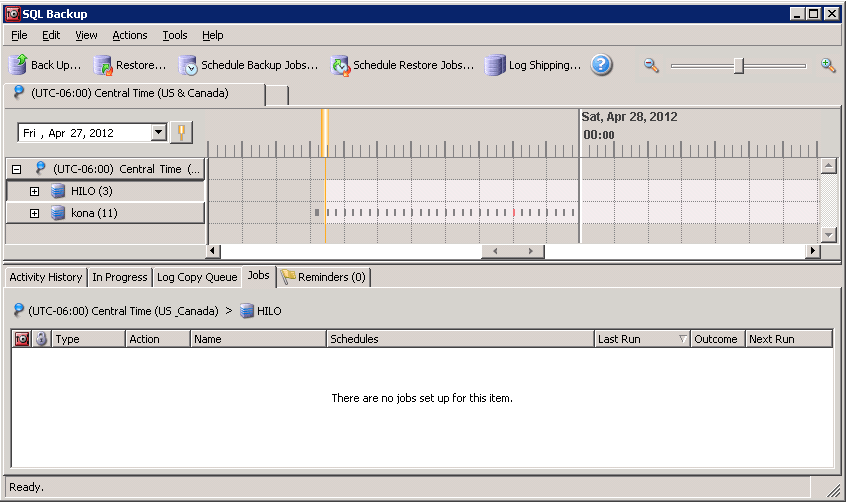Select the kona (11) server row
848x503 pixels.
105,213
